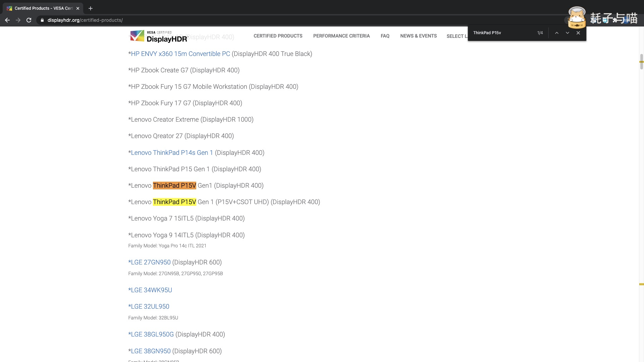Go back to the previous page
The height and width of the screenshot is (362, 644).
7,20
